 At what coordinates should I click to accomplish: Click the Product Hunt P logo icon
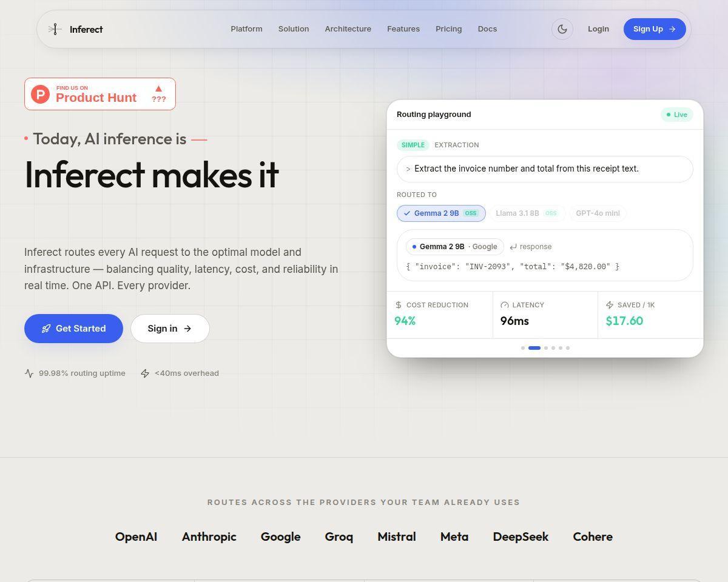[x=40, y=94]
